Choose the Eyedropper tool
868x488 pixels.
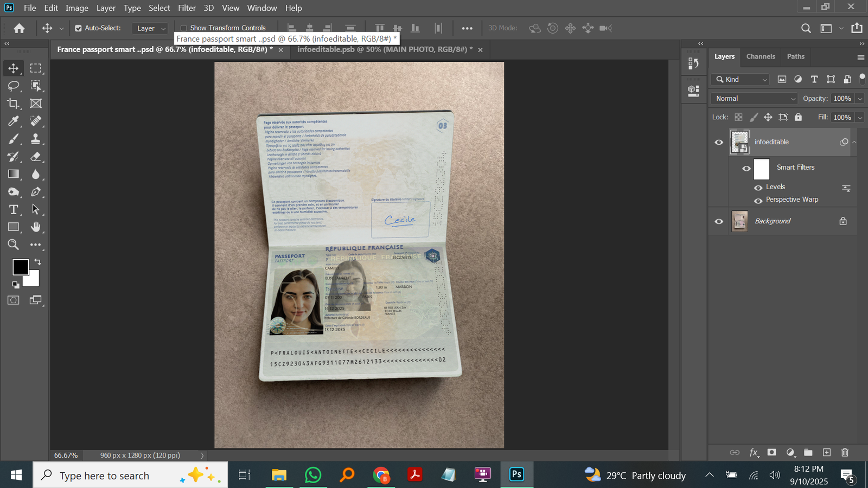[x=14, y=121]
